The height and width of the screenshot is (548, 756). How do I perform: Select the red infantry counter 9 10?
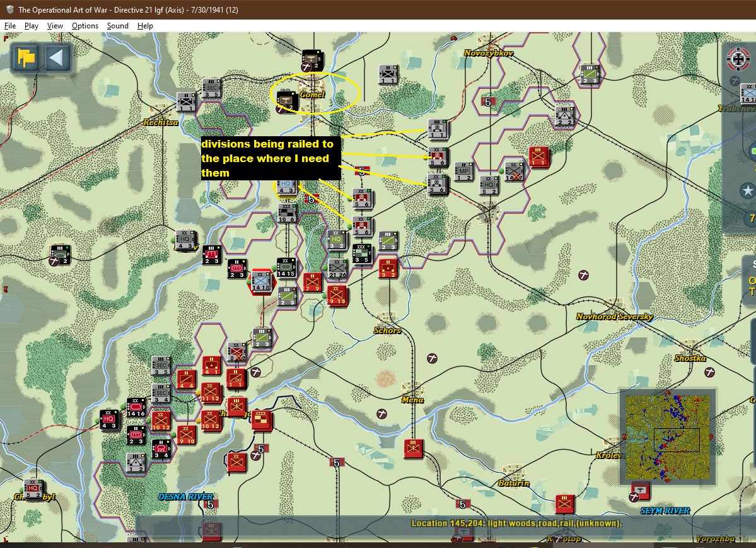[187, 434]
